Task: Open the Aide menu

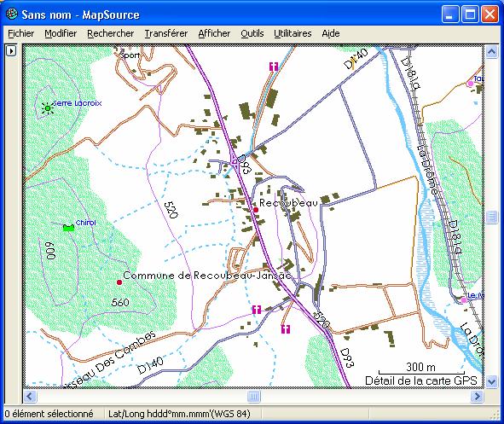Action: (331, 33)
